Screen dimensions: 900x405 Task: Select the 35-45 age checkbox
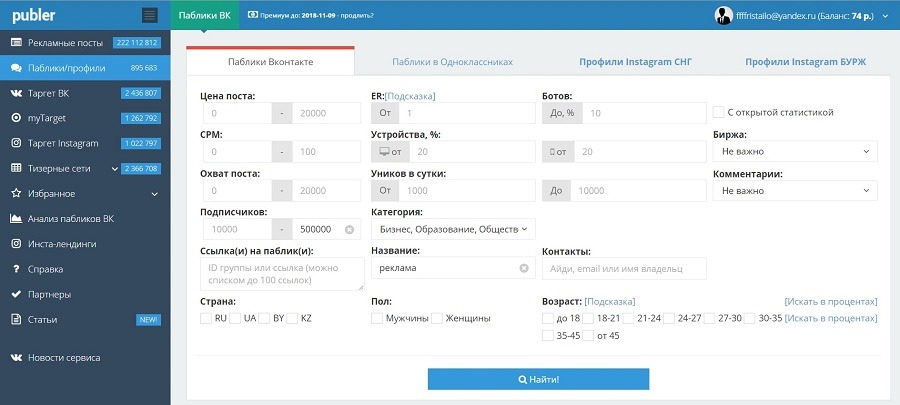click(548, 336)
